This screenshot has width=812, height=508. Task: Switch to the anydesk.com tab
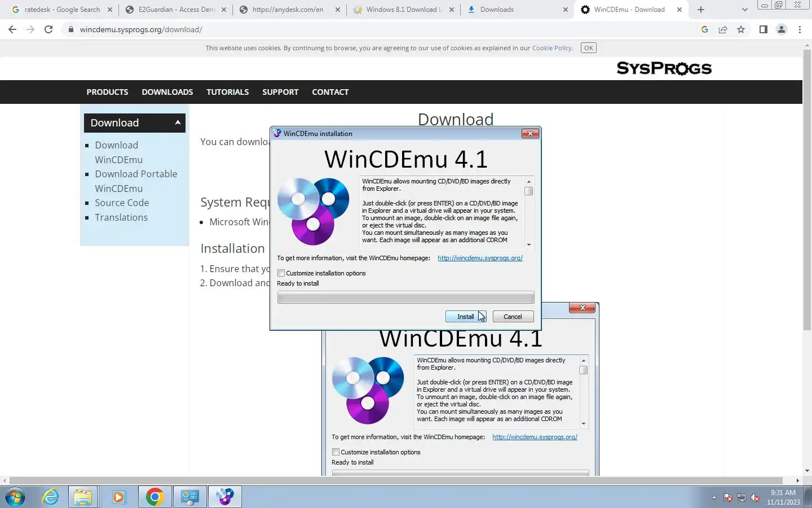click(289, 10)
